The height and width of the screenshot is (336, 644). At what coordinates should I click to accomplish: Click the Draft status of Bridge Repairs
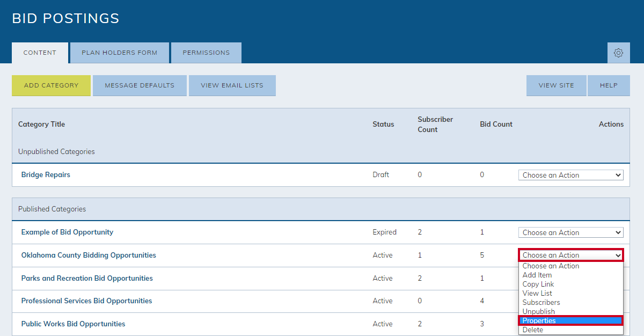pos(381,174)
